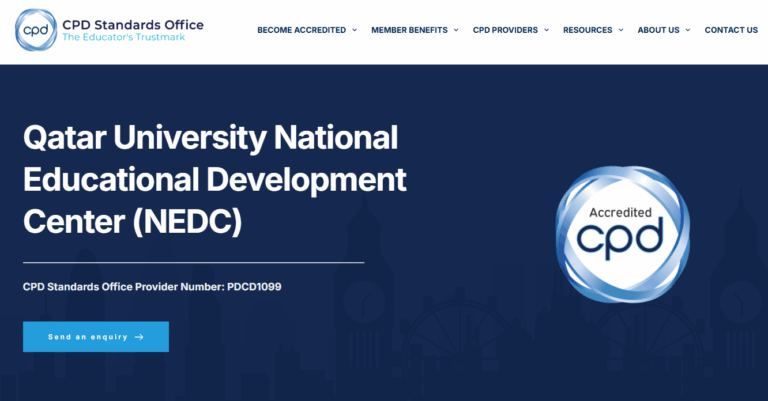Expand the chevron next to Resources
The height and width of the screenshot is (401, 768).
(x=621, y=30)
